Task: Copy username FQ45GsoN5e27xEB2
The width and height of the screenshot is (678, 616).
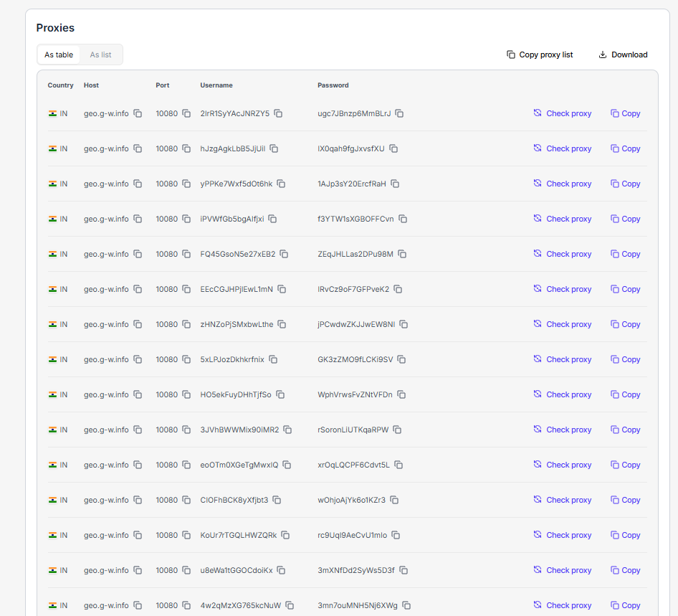Action: tap(284, 254)
